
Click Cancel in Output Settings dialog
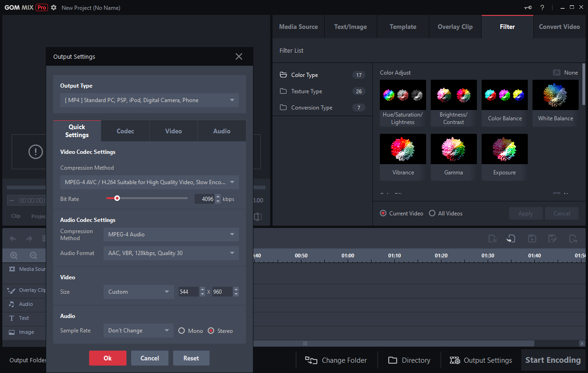pyautogui.click(x=150, y=358)
